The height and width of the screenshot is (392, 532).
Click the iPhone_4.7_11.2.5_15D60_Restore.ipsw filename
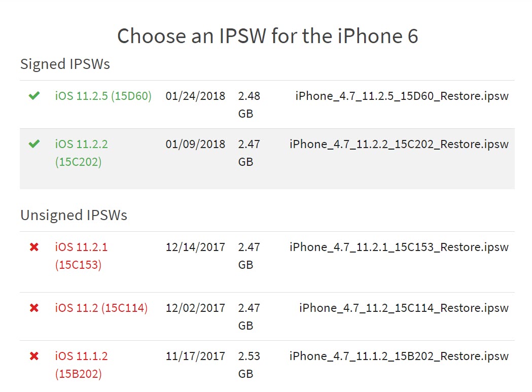[401, 96]
